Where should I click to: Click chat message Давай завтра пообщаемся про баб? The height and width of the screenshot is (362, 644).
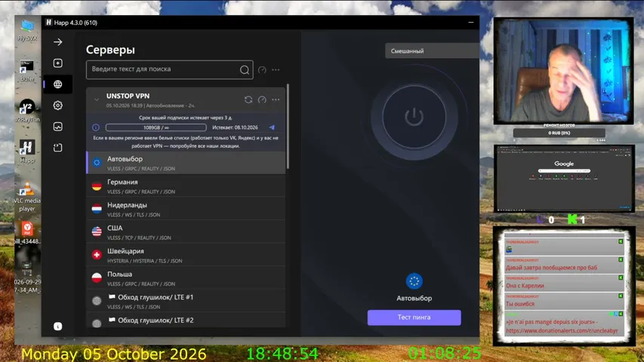click(552, 268)
